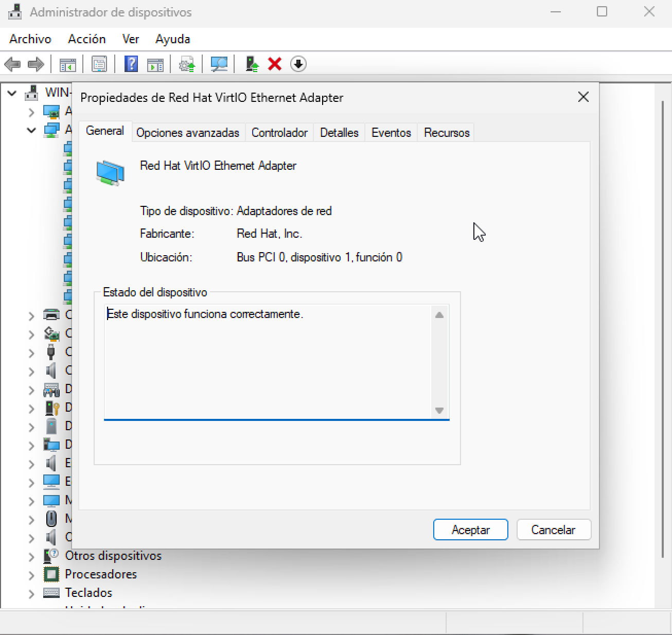Select the General tab

(105, 131)
